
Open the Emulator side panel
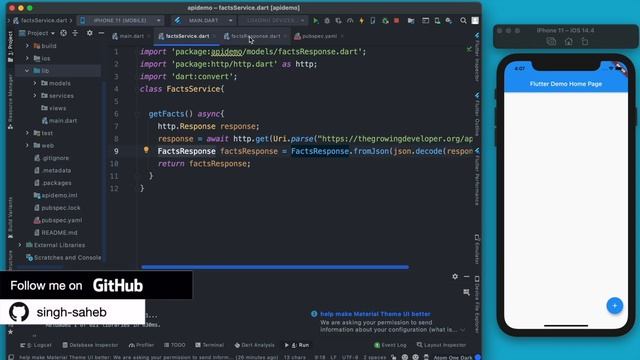pos(477,249)
